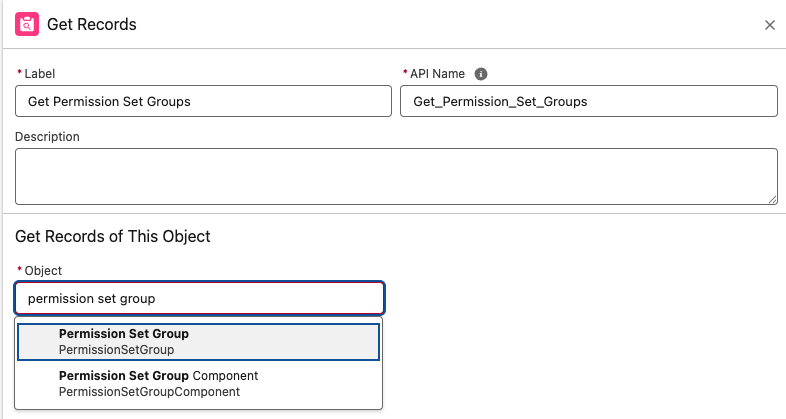This screenshot has height=419, width=786.
Task: Click the Description field caption
Action: tap(47, 136)
